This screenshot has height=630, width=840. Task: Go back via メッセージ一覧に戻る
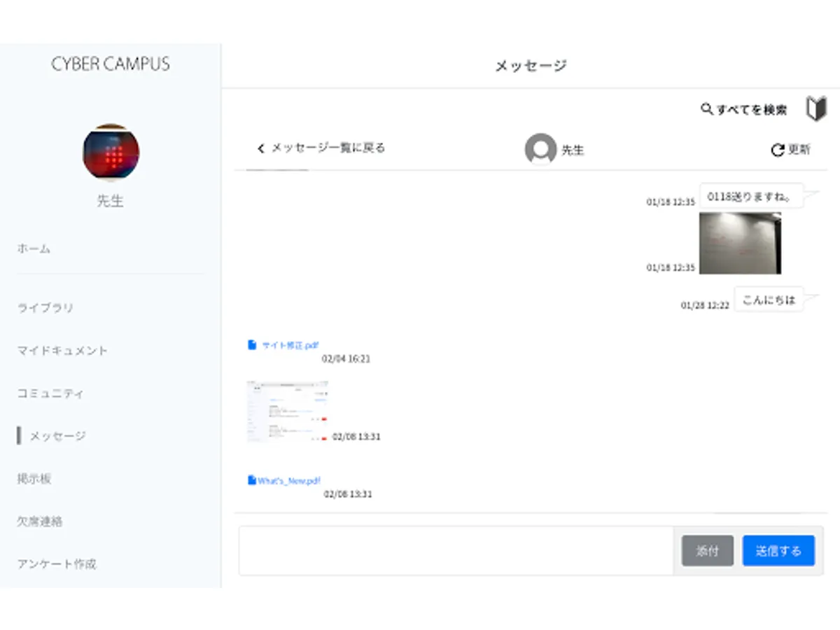(328, 148)
